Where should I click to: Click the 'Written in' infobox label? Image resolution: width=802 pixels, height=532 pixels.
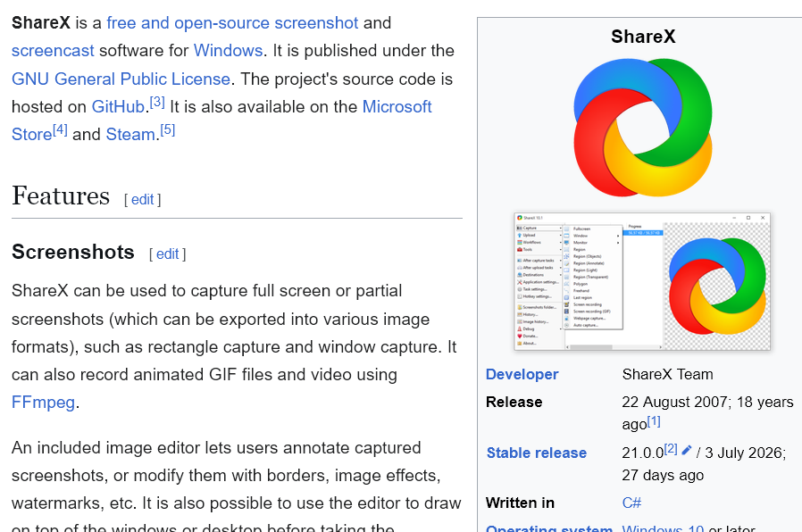click(x=520, y=503)
